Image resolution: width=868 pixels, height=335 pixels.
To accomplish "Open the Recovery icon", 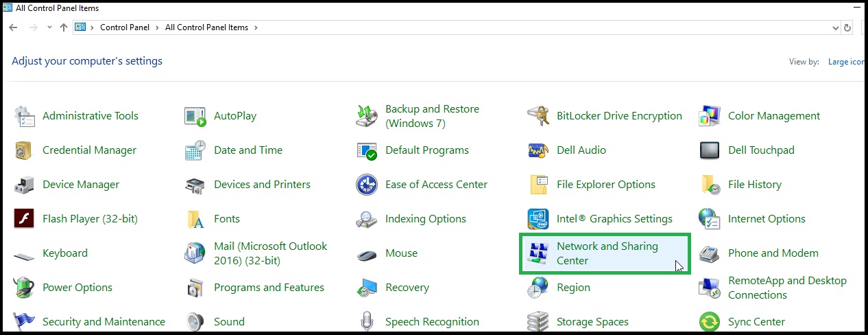I will pos(367,288).
